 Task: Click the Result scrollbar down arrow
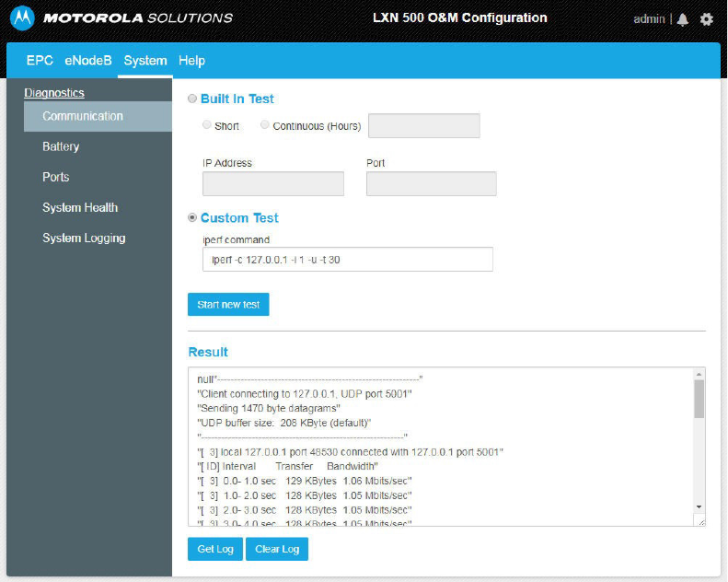coord(699,507)
